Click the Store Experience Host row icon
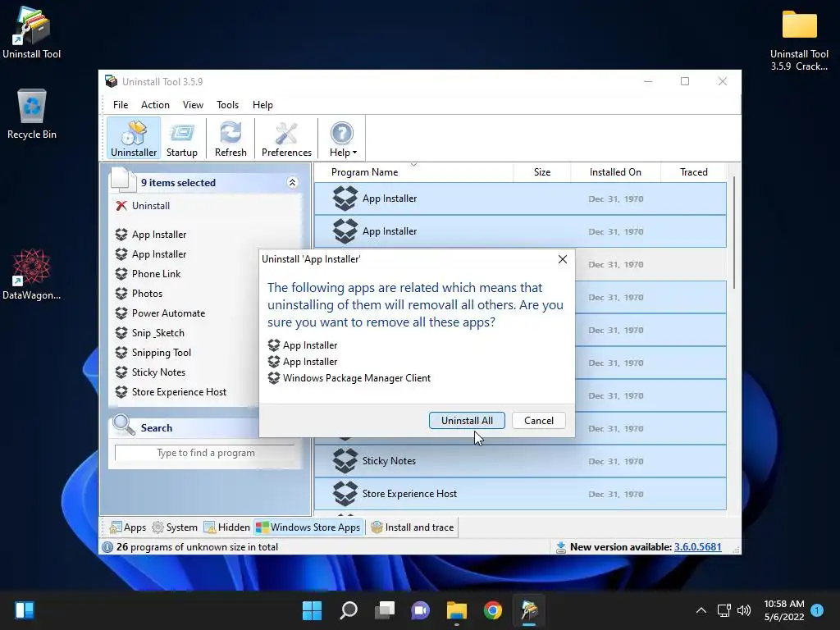Viewport: 840px width, 630px height. point(345,494)
